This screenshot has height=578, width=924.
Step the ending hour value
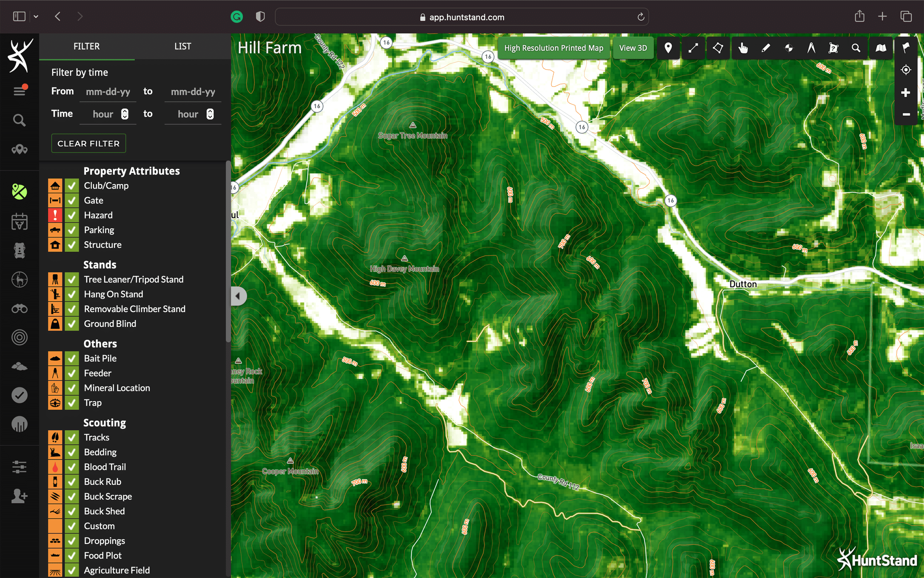coord(210,114)
